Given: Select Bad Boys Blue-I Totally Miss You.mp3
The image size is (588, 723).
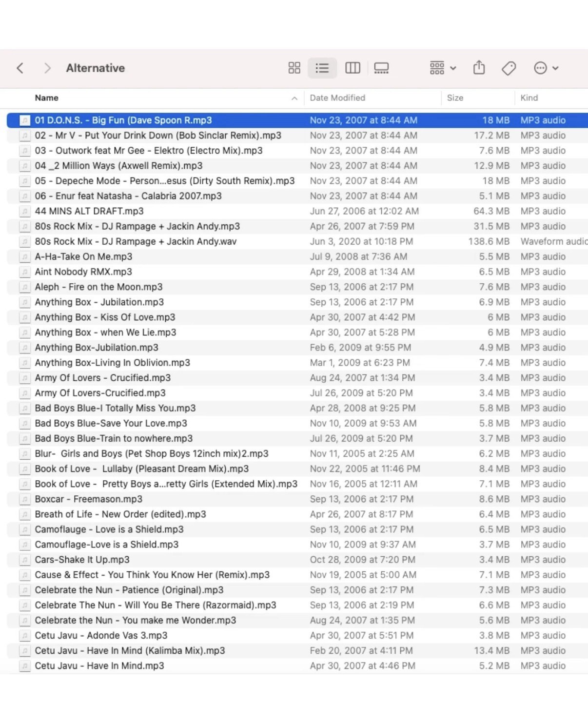Looking at the screenshot, I should [x=115, y=408].
